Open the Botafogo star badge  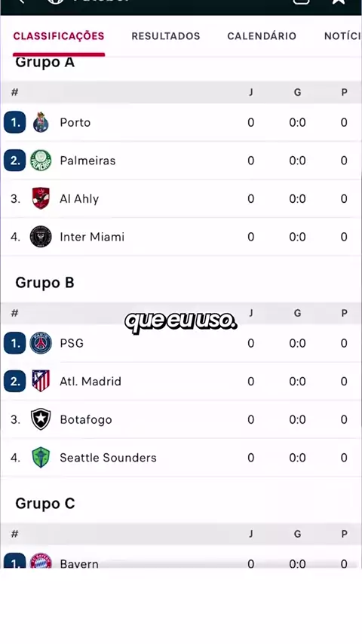pyautogui.click(x=41, y=419)
